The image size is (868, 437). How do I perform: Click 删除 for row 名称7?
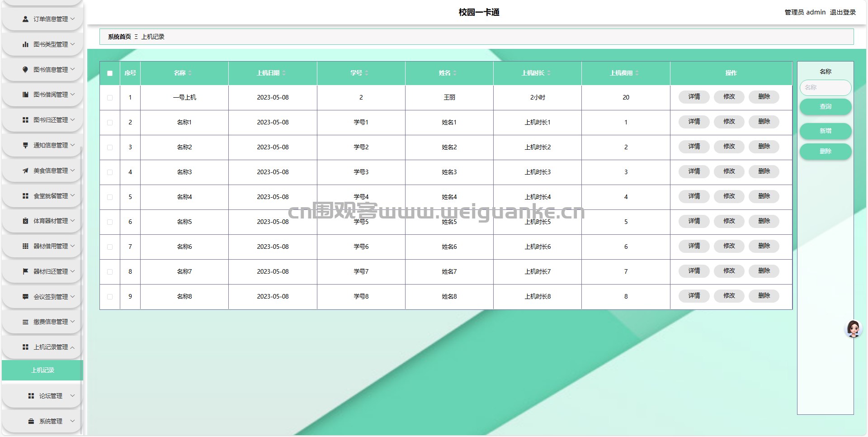click(x=764, y=271)
